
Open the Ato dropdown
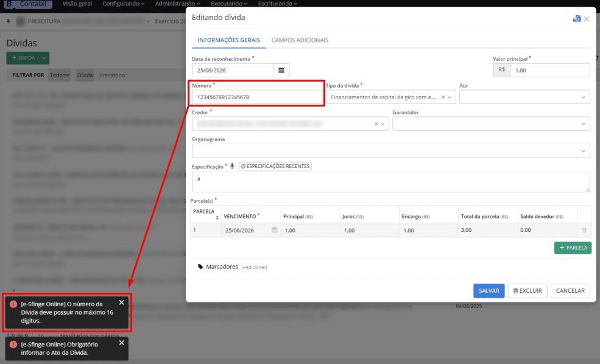(x=524, y=97)
